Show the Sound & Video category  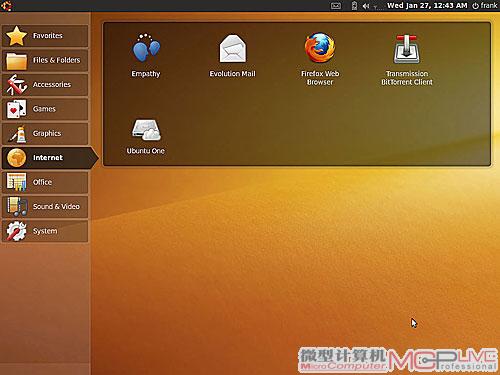tap(45, 207)
